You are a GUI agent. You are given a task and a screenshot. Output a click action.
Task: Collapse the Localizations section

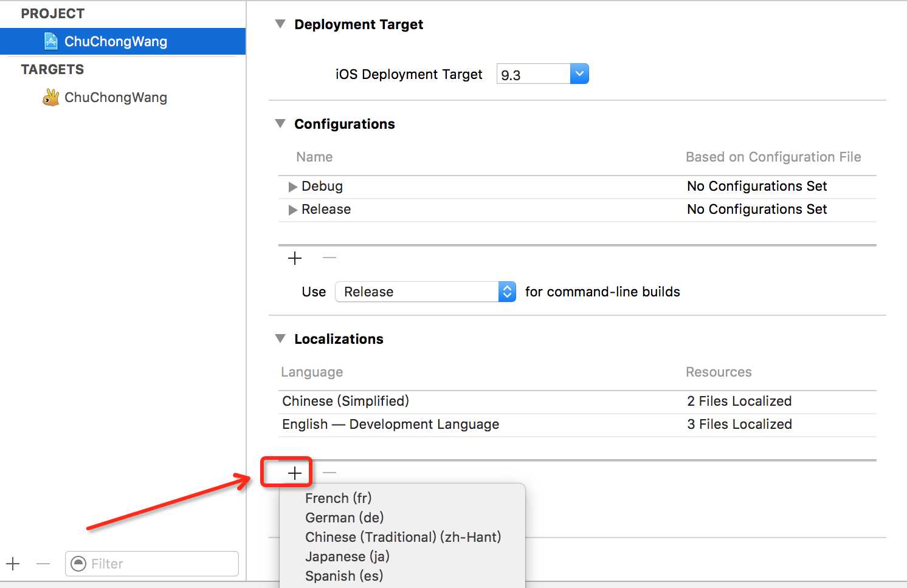280,339
